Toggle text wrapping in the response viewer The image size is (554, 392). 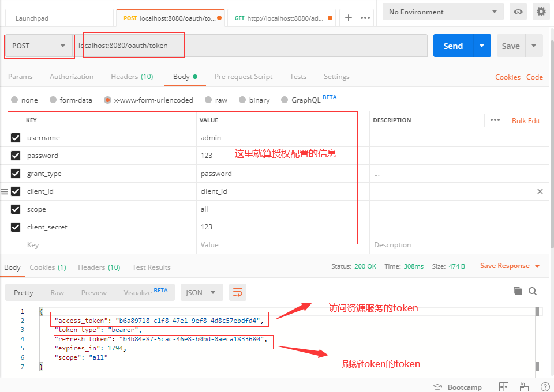pyautogui.click(x=238, y=292)
